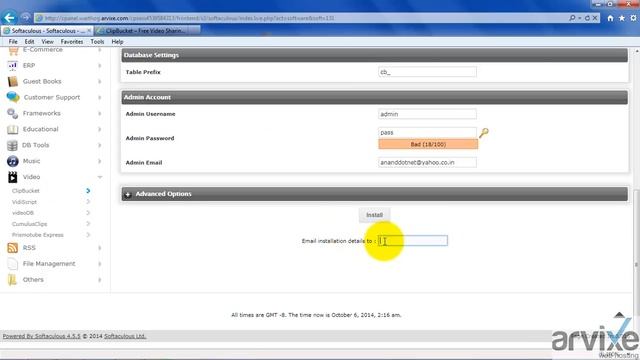This screenshot has height=360, width=640.
Task: Expand the DB Tools category arrow
Action: point(100,145)
